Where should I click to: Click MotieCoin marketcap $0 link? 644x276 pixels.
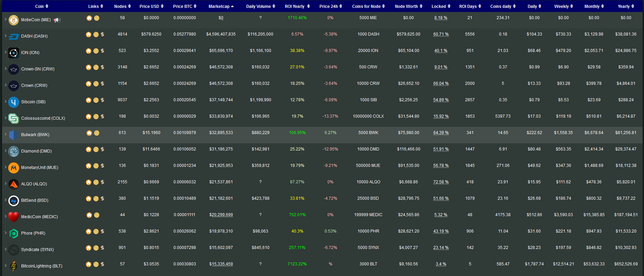(221, 18)
